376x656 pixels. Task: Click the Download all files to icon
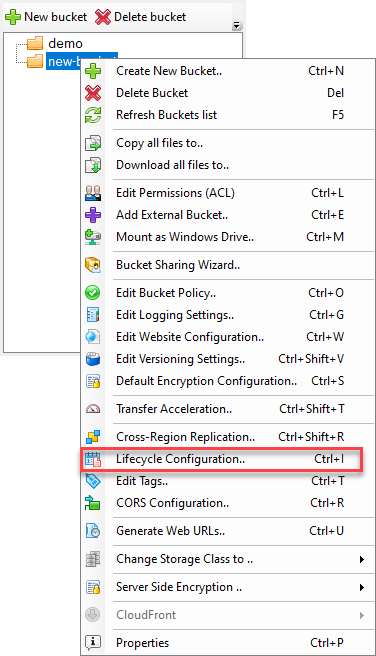[93, 165]
